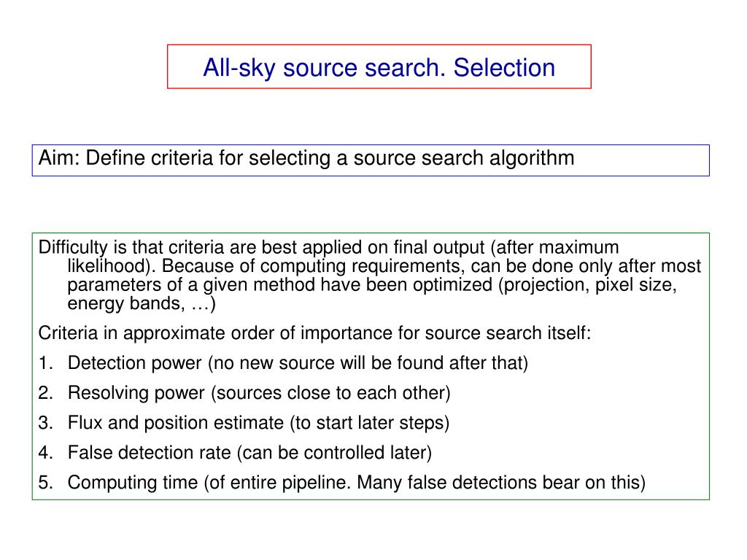Click the text '(sources close to each other)'

click(x=330, y=393)
